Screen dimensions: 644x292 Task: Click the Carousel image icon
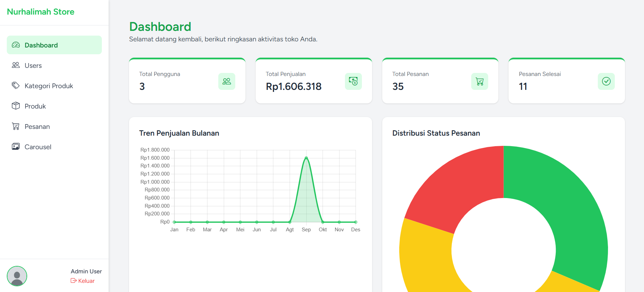click(16, 147)
